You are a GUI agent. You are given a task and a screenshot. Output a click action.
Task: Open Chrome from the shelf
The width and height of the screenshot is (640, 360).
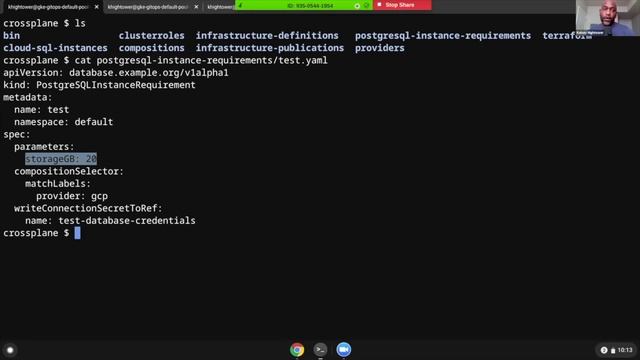[x=297, y=349]
